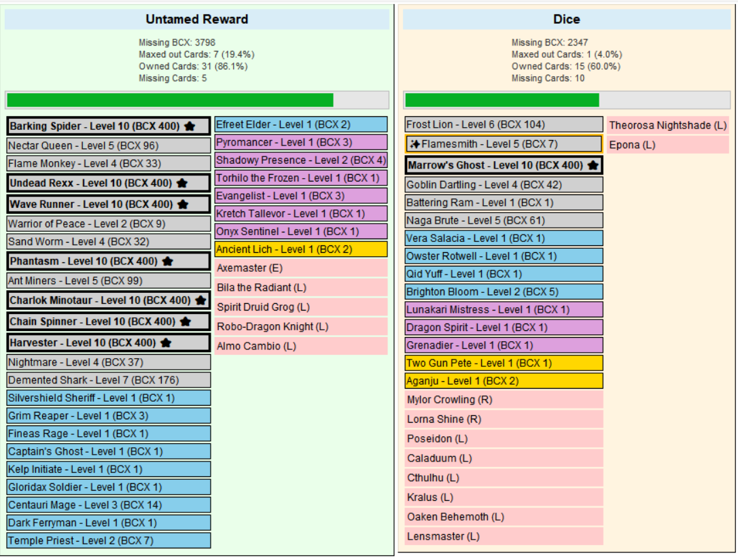
Task: Select Dragon Spirit - Level 1
Action: coord(504,328)
